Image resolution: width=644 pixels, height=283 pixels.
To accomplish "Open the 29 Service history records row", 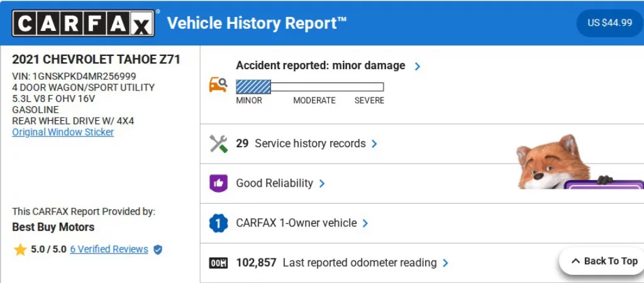I will point(301,144).
